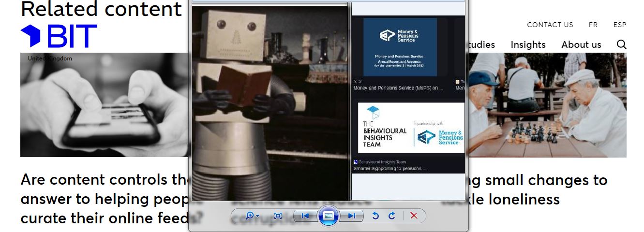Click the 'Money and Pensions Service (MaPS) on ...' caption

point(398,88)
